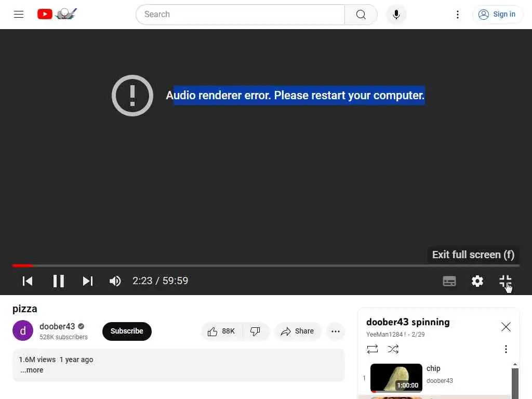
Task: Toggle playlist loop
Action: [372, 349]
